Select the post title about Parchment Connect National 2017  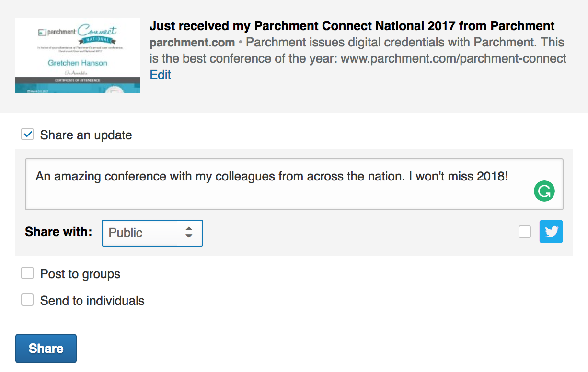coord(352,26)
